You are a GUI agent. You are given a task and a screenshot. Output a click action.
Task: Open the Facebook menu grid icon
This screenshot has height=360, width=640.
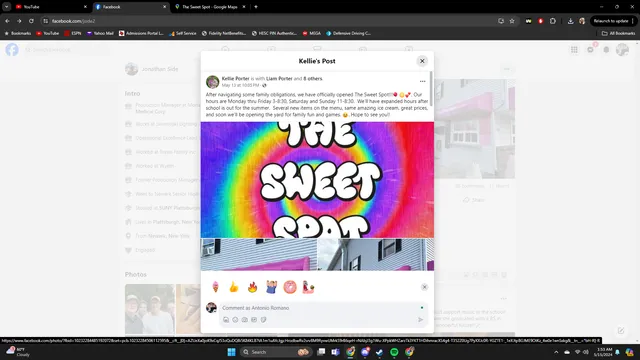574,50
